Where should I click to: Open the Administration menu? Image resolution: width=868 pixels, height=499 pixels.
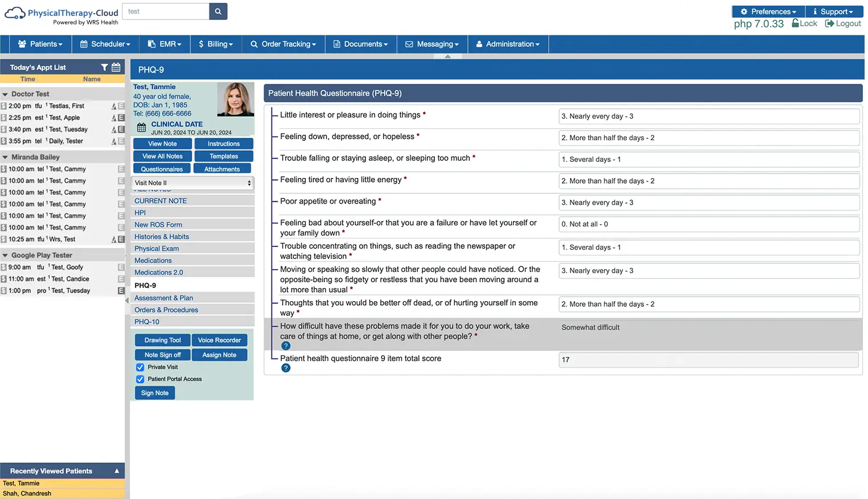(x=507, y=44)
